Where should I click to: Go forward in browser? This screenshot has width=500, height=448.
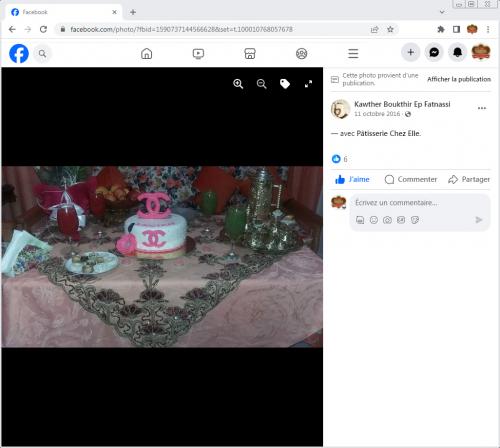pyautogui.click(x=28, y=29)
